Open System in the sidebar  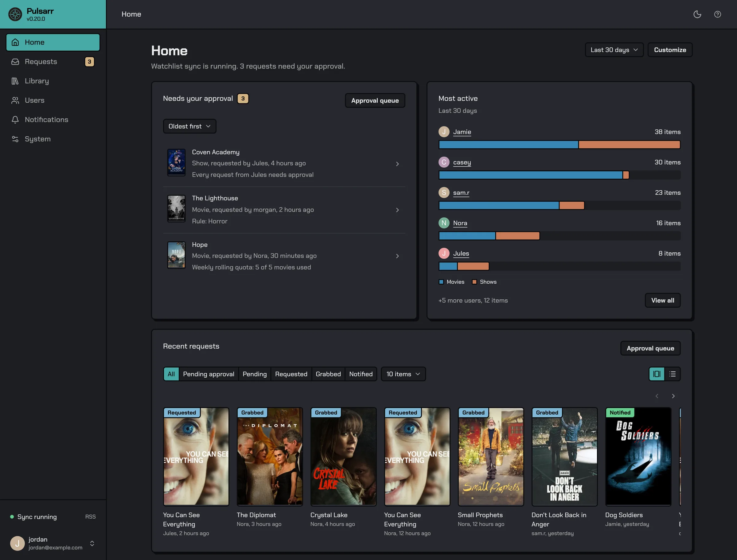point(53,139)
